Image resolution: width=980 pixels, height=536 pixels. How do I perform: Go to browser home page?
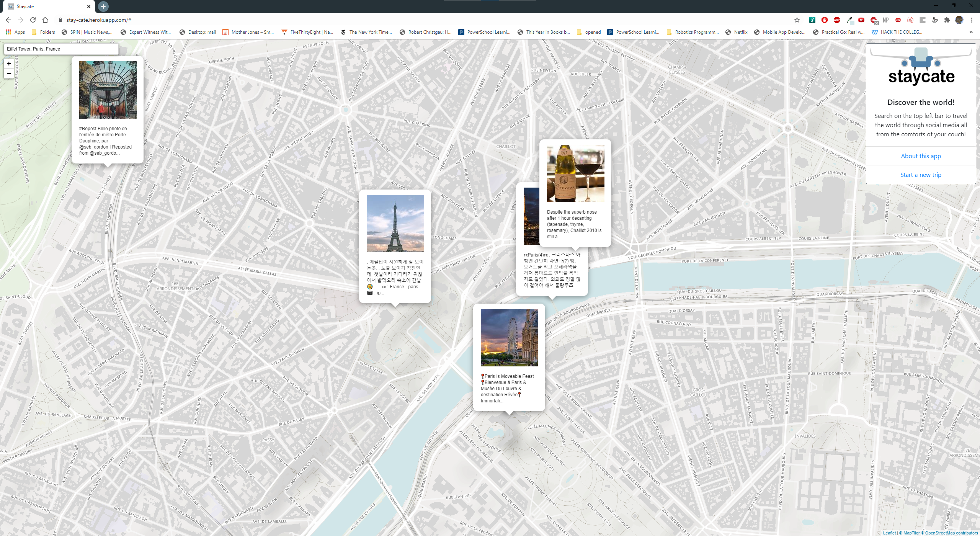(x=45, y=20)
